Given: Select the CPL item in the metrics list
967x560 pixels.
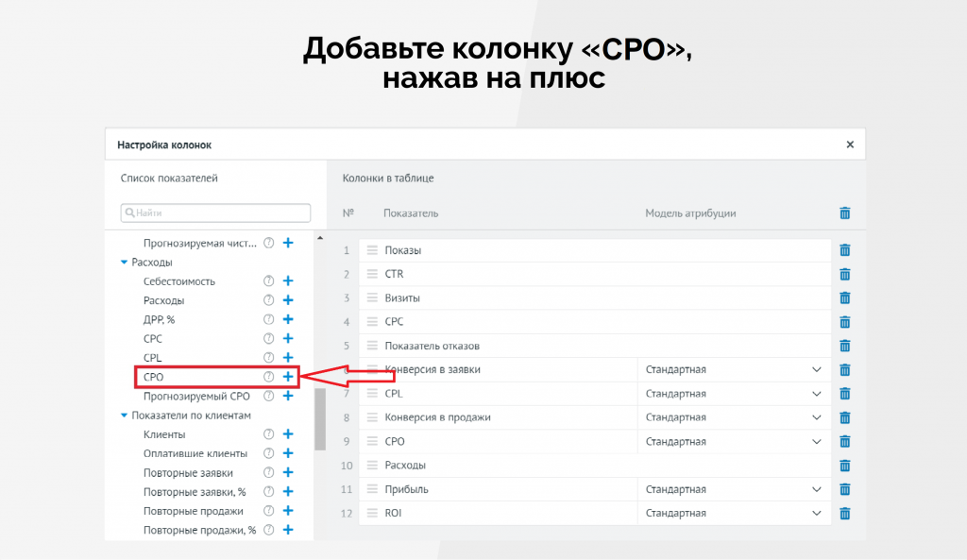Looking at the screenshot, I should coord(152,358).
